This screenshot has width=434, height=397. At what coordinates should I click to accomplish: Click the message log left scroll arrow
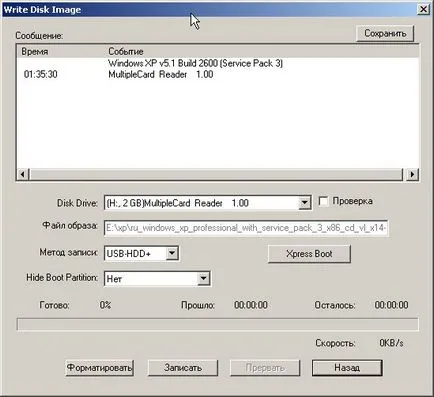tap(23, 174)
